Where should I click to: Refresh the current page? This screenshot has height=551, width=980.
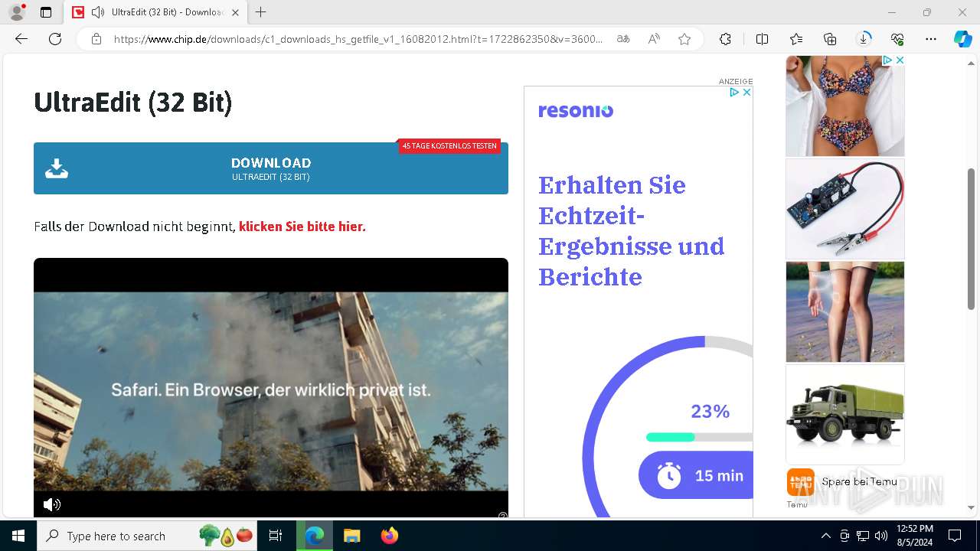click(x=55, y=39)
